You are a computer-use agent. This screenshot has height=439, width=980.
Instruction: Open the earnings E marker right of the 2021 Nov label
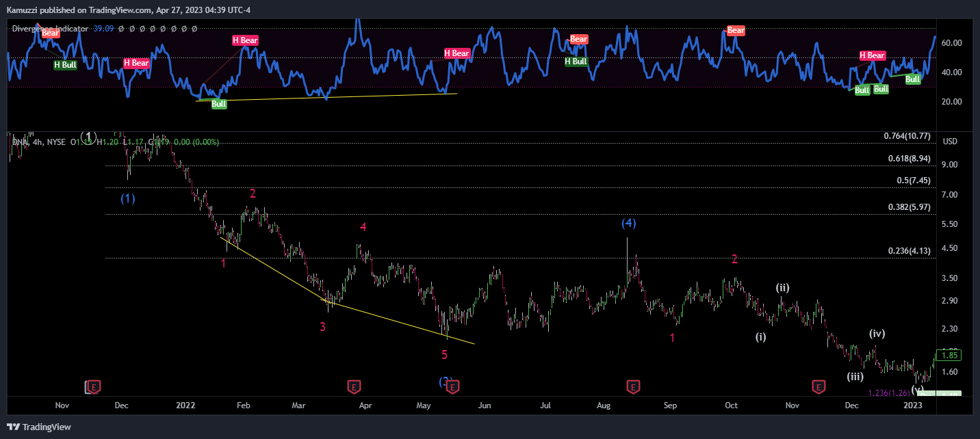tap(94, 387)
